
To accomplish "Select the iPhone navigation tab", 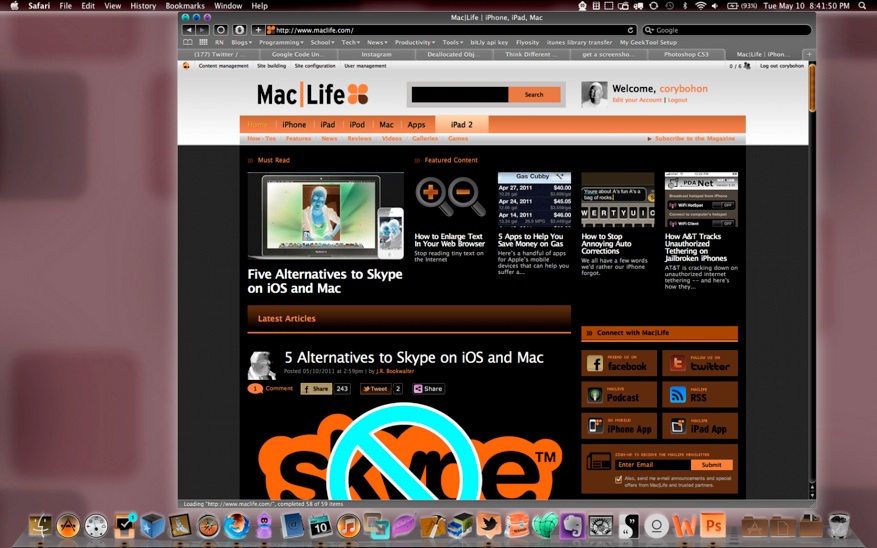I will (x=294, y=125).
